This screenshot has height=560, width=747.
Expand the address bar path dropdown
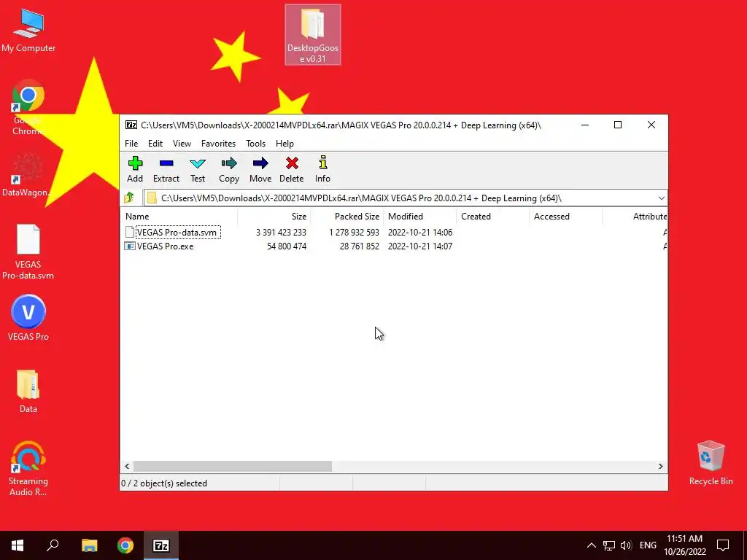pos(661,198)
